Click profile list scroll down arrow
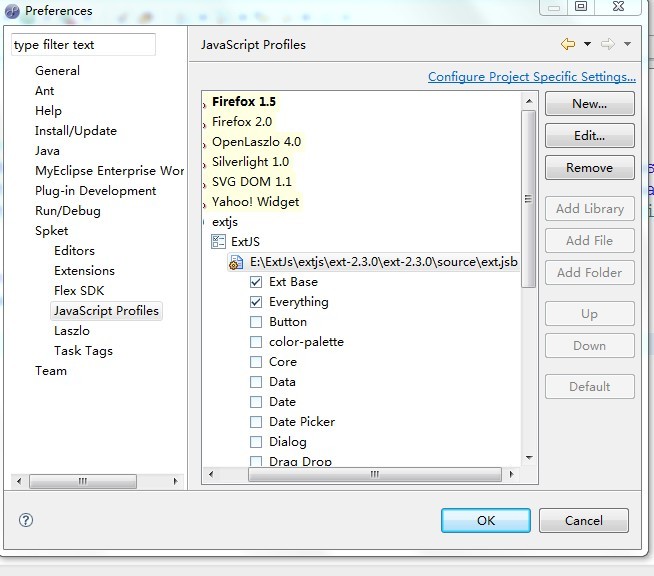 click(529, 458)
